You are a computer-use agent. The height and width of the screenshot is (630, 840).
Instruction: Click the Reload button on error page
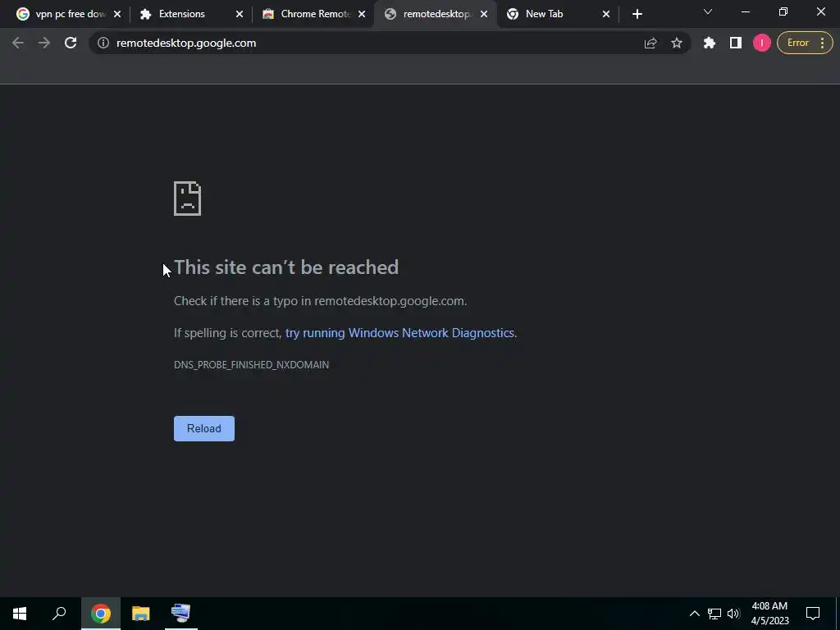tap(204, 428)
